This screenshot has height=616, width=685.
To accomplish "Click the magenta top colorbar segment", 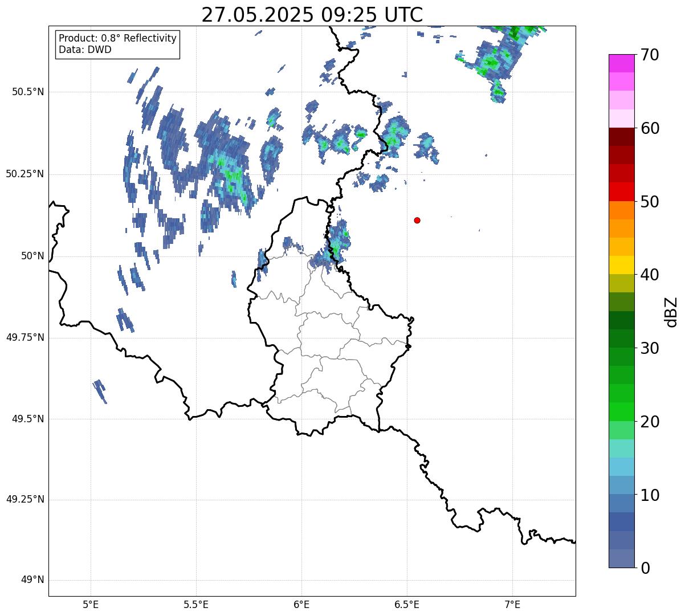I will point(621,63).
